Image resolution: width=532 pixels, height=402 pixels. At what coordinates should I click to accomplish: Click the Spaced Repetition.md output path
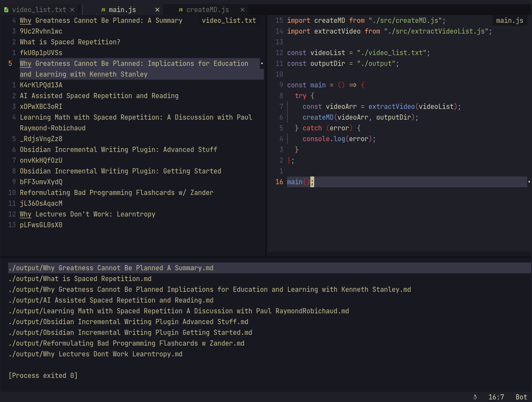coord(79,278)
